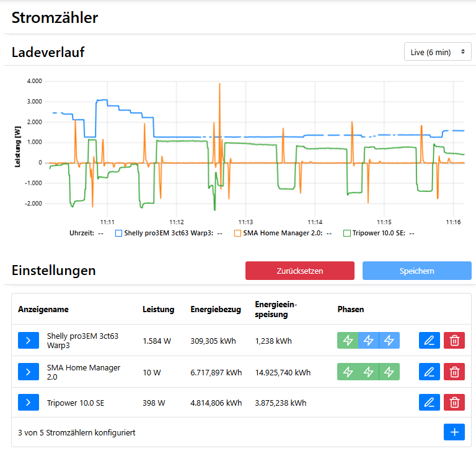
Task: Click first phase icon of Shelly pro3EM
Action: pyautogui.click(x=348, y=340)
